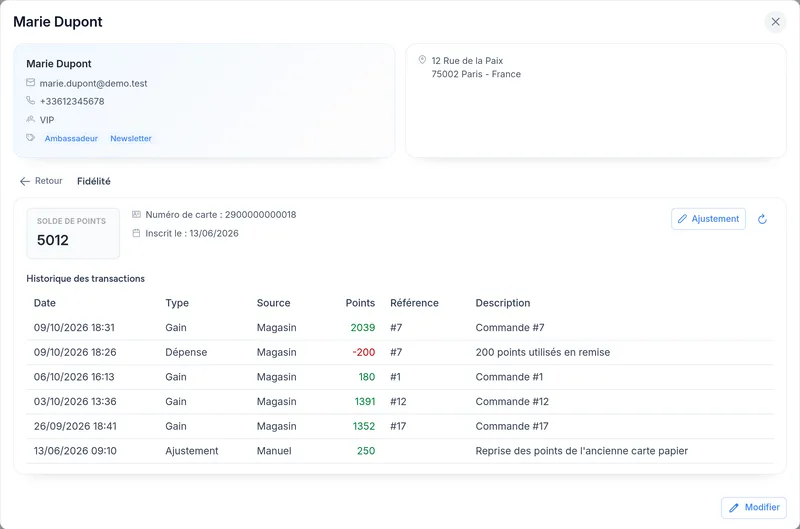Click 75002 Paris - France line
800x529 pixels.
pyautogui.click(x=476, y=74)
